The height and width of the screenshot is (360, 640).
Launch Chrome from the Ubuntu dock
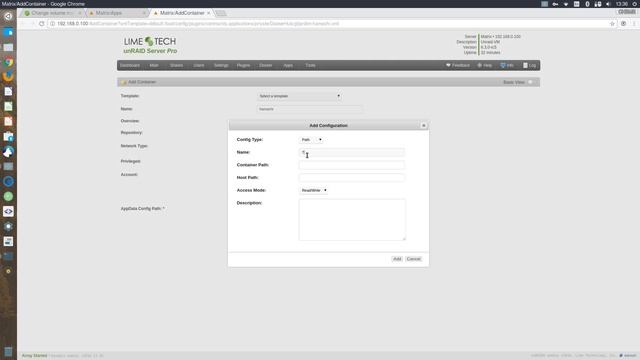pos(8,62)
